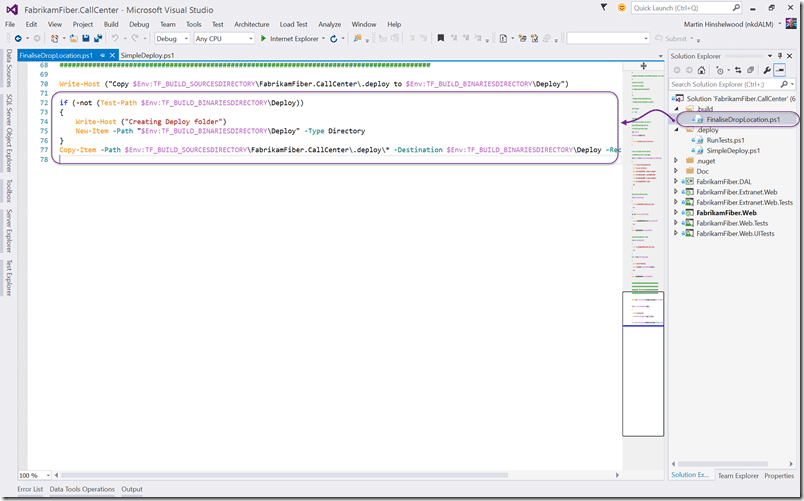Expand the FabrikamFiber.Web.UITests project node
The width and height of the screenshot is (804, 501).
pos(676,233)
